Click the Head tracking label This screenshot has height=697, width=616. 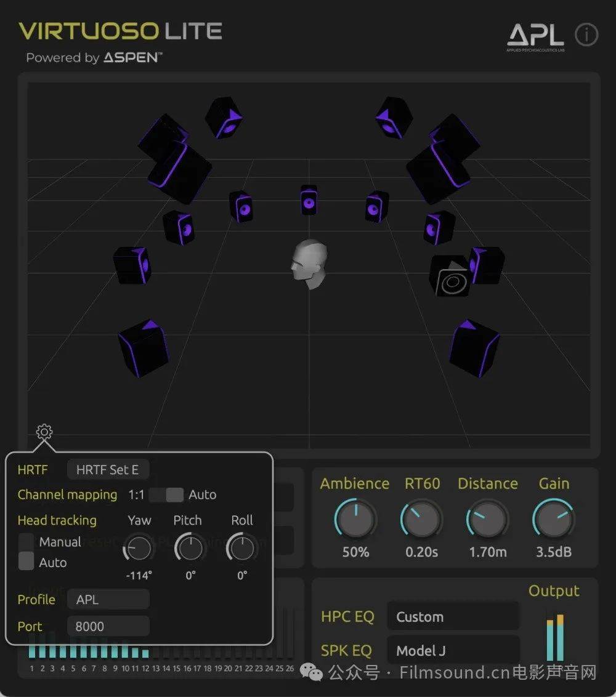tap(57, 520)
